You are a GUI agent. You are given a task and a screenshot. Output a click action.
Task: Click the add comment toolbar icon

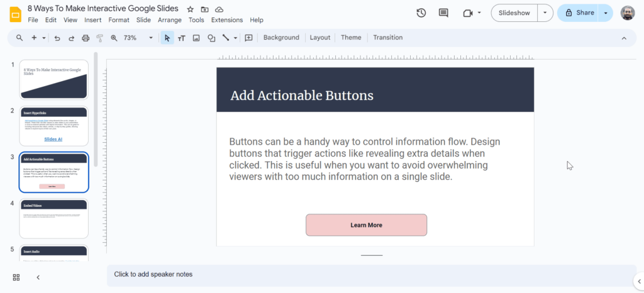click(248, 38)
